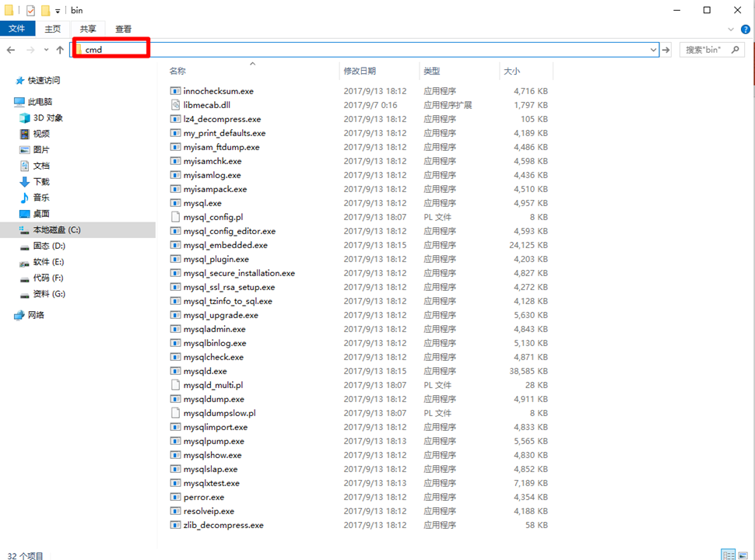
Task: Open the 文件 menu tab
Action: click(x=17, y=29)
